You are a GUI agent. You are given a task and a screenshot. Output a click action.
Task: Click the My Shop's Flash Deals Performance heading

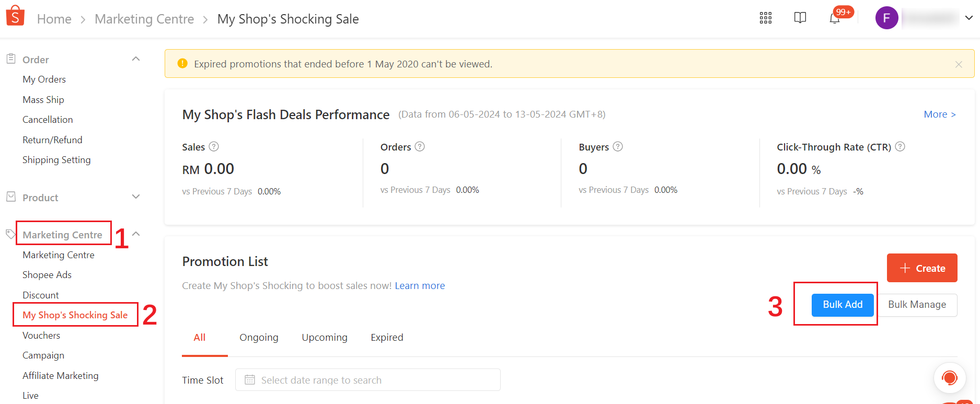click(286, 114)
